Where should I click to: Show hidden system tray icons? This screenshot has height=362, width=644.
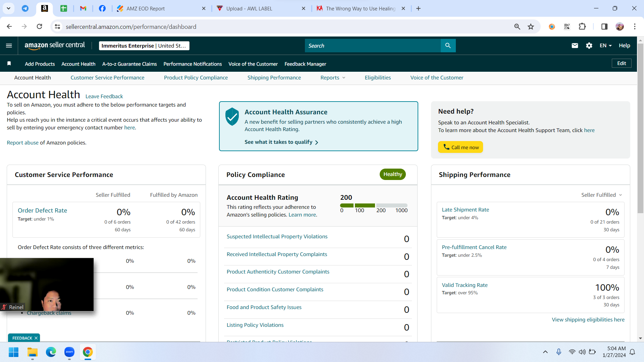coord(545,352)
